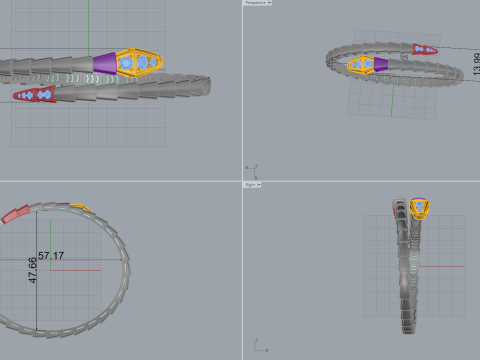Viewport: 480px width, 360px height.
Task: Select the yellow head in the Right viewport
Action: (x=419, y=209)
